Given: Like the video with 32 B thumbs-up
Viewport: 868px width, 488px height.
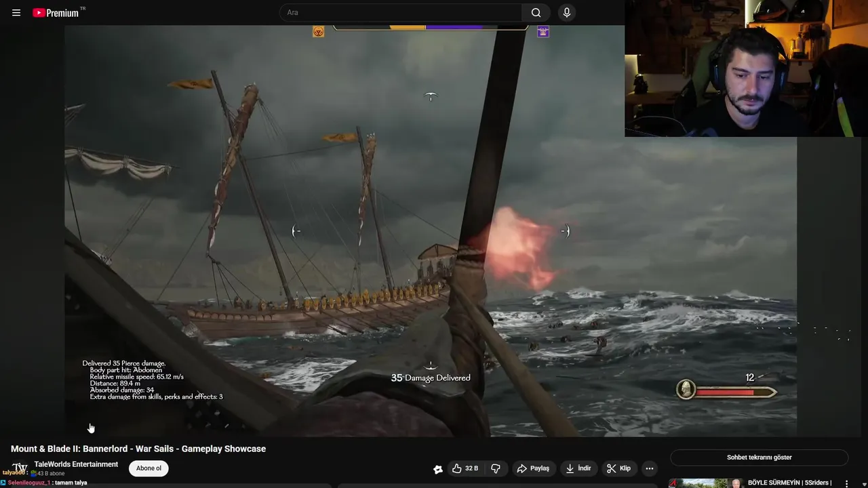Looking at the screenshot, I should tap(465, 468).
